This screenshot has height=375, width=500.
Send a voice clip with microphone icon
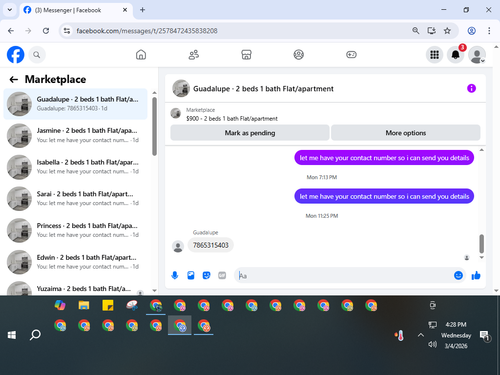175,275
